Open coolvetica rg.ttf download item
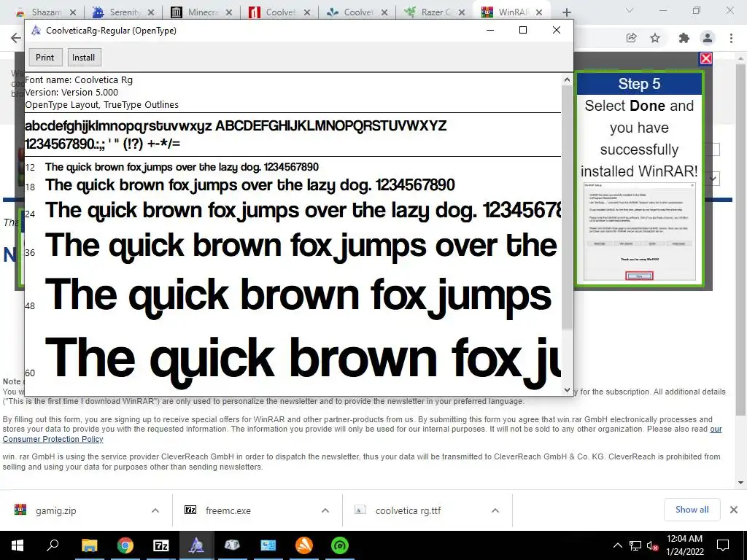The height and width of the screenshot is (560, 747). [x=408, y=510]
